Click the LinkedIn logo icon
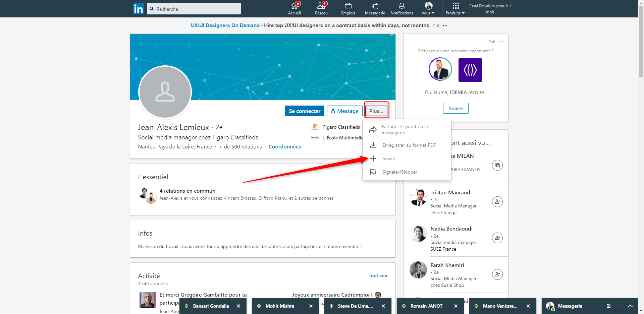644x314 pixels. tap(138, 9)
